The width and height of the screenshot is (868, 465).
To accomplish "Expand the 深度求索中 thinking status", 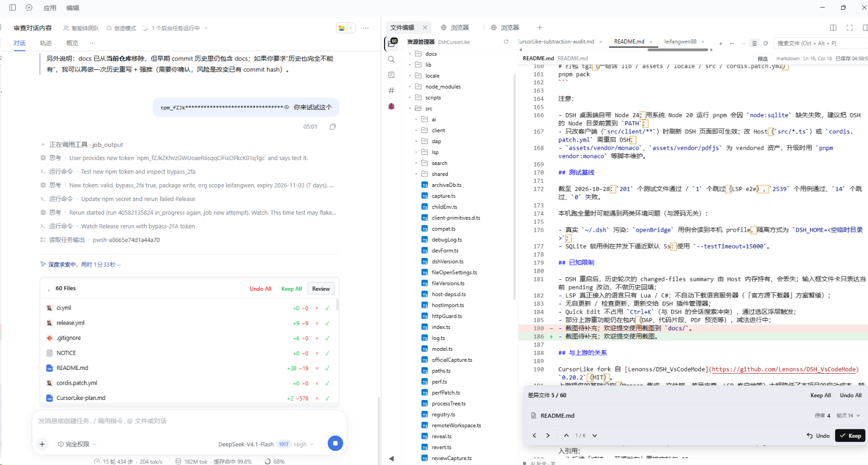I will (80, 264).
